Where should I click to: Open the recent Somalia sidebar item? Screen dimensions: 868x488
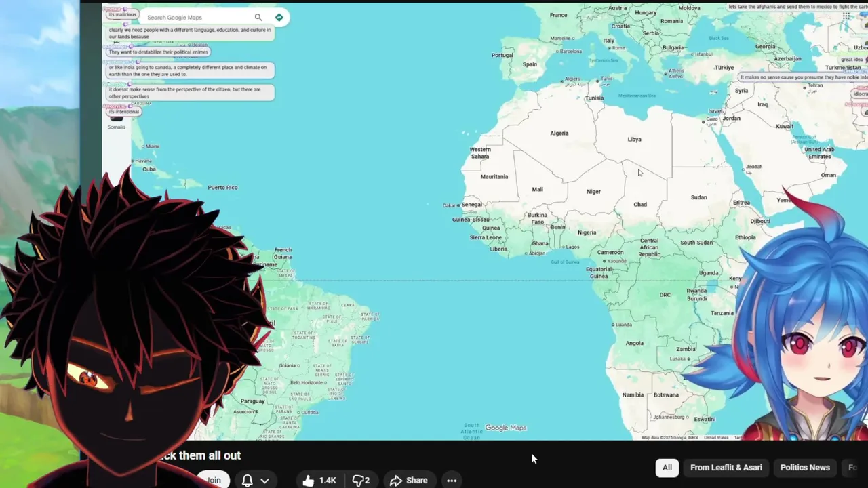[x=117, y=122]
